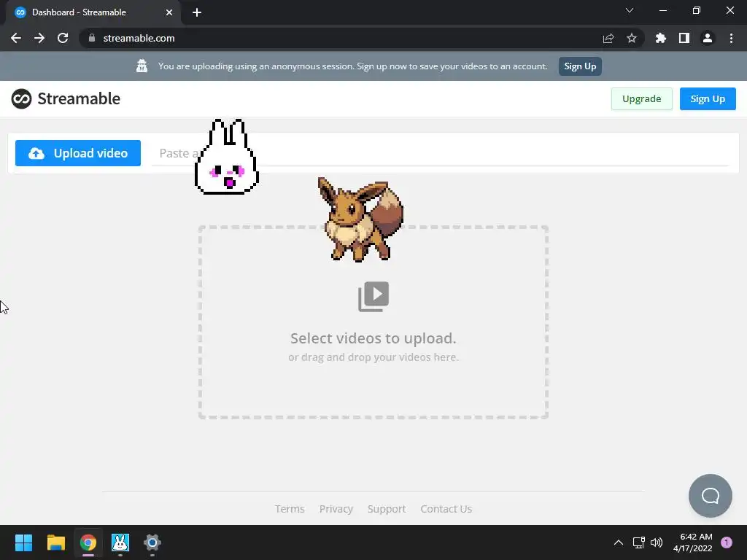This screenshot has height=560, width=747.
Task: Click the white bunny desktop pet
Action: [x=227, y=157]
